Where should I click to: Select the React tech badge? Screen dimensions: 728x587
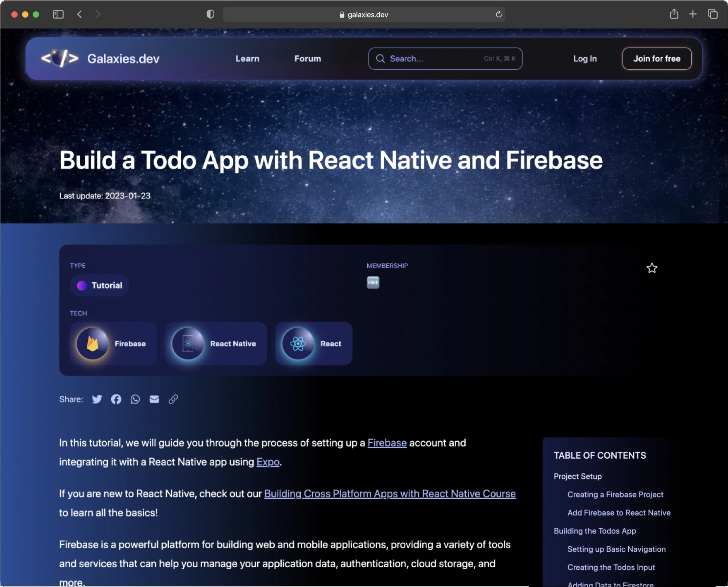tap(313, 344)
